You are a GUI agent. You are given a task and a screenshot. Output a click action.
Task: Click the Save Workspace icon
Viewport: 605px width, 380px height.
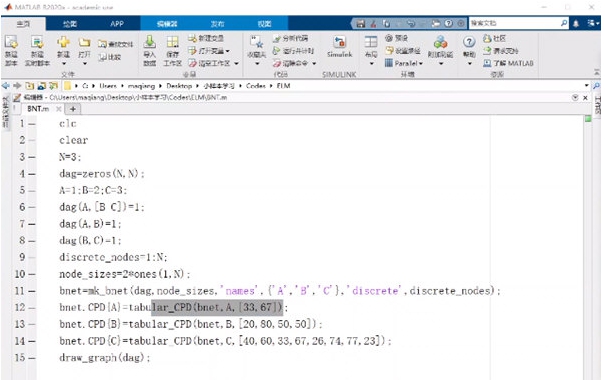click(x=172, y=42)
